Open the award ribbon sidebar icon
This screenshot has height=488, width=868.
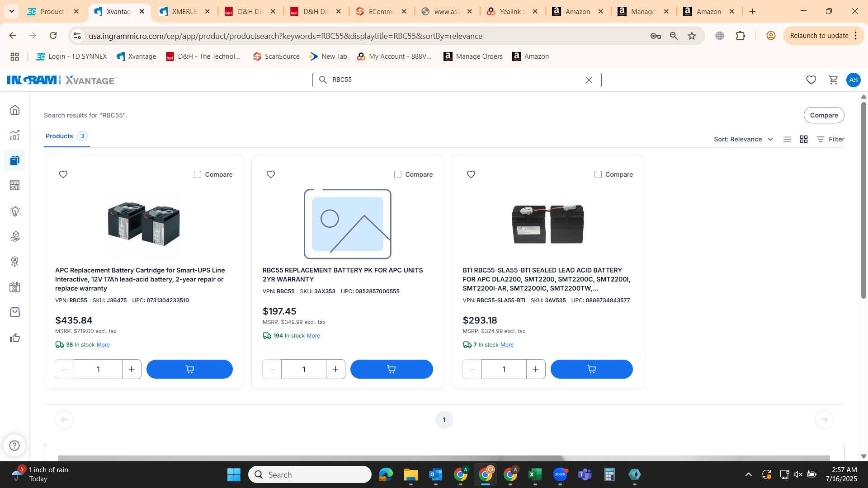point(15,262)
